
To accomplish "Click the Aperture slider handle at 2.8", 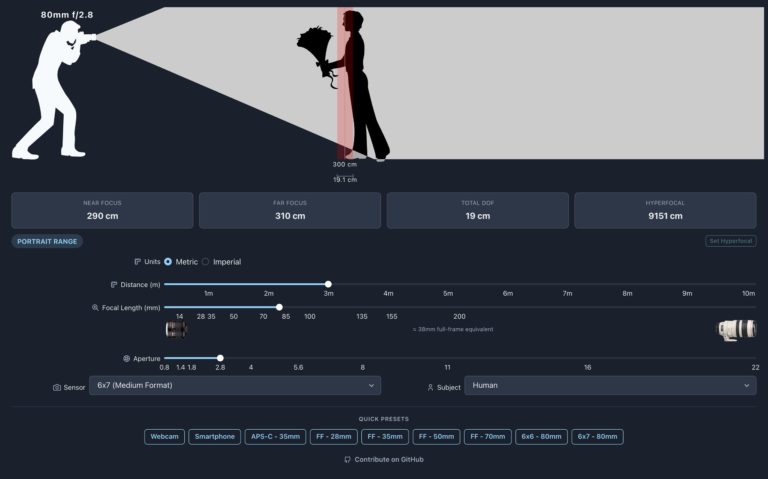I will click(220, 358).
